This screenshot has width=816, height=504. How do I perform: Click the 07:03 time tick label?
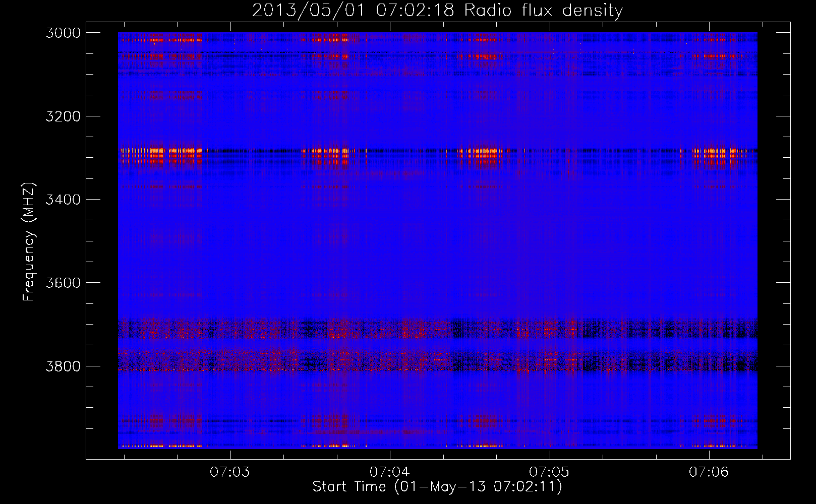tap(230, 472)
